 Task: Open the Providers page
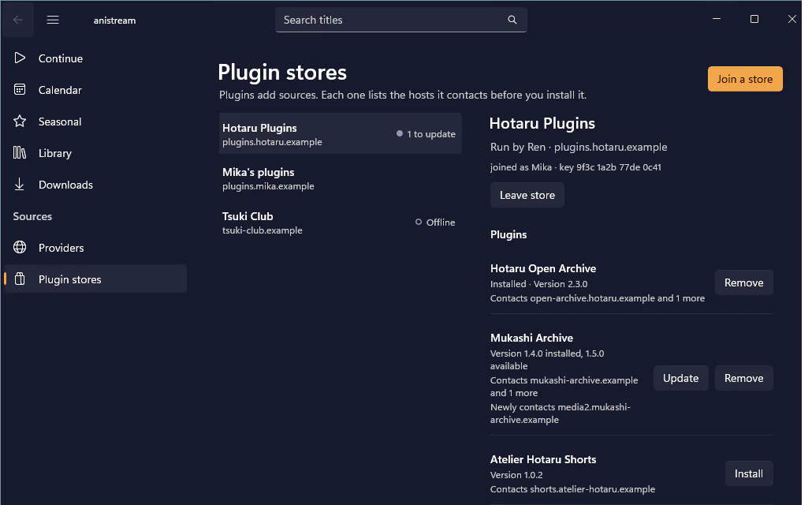click(x=95, y=248)
